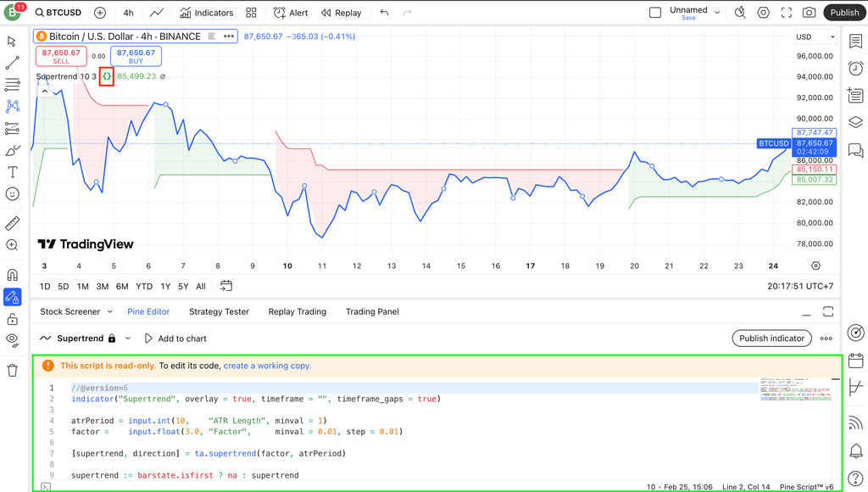The height and width of the screenshot is (492, 868).
Task: Select the ruler measure tool
Action: [13, 224]
